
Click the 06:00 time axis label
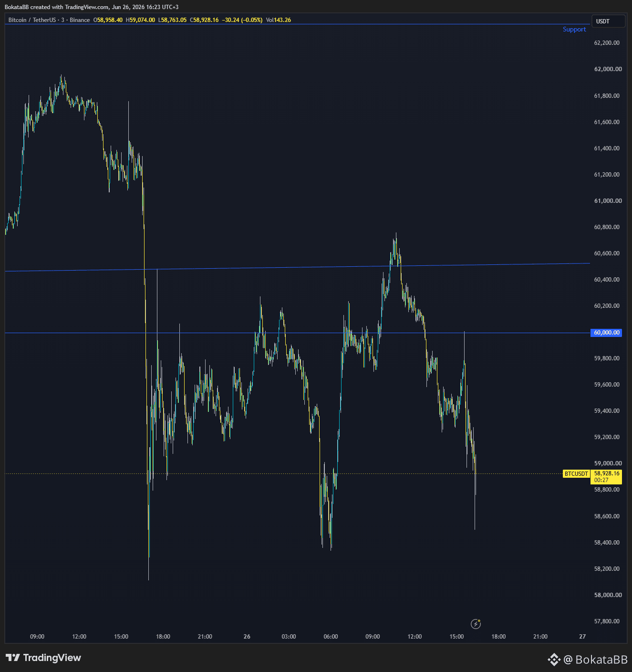point(331,637)
